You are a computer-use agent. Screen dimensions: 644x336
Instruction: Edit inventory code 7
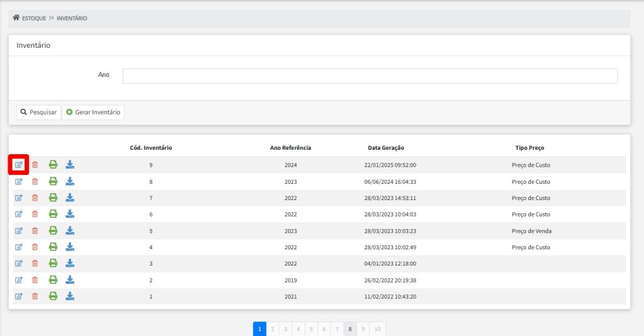[x=19, y=198]
